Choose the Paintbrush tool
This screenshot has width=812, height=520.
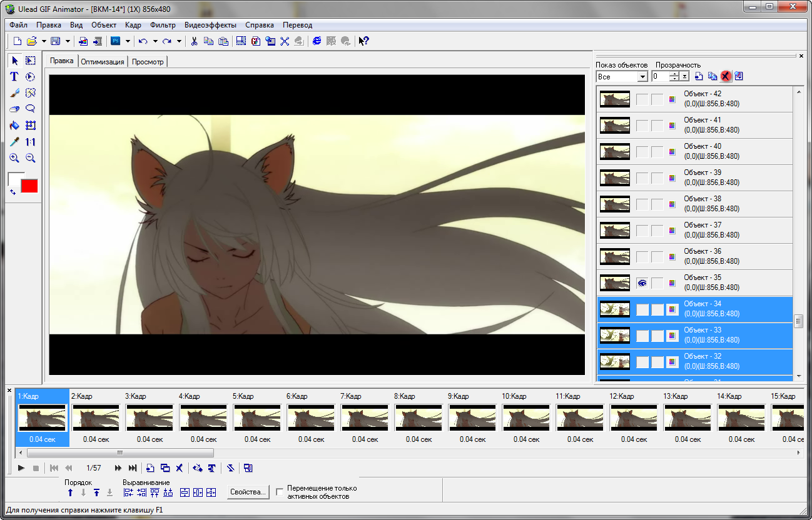14,93
